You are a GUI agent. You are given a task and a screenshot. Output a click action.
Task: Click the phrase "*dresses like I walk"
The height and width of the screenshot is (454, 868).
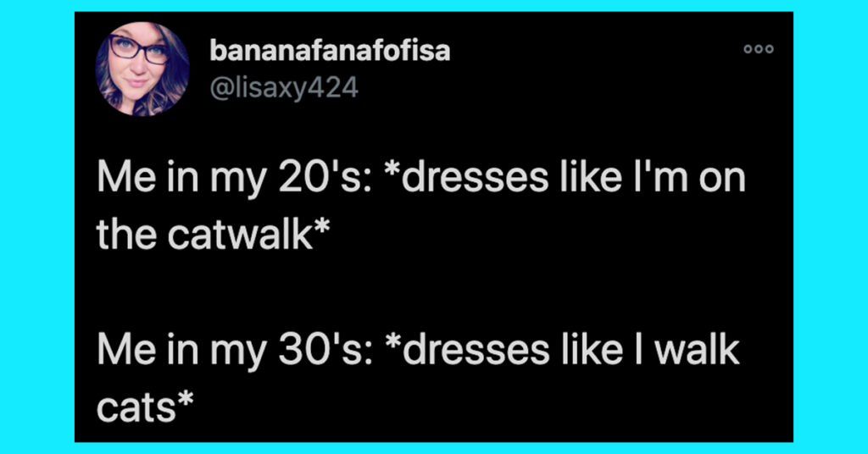[561, 351]
